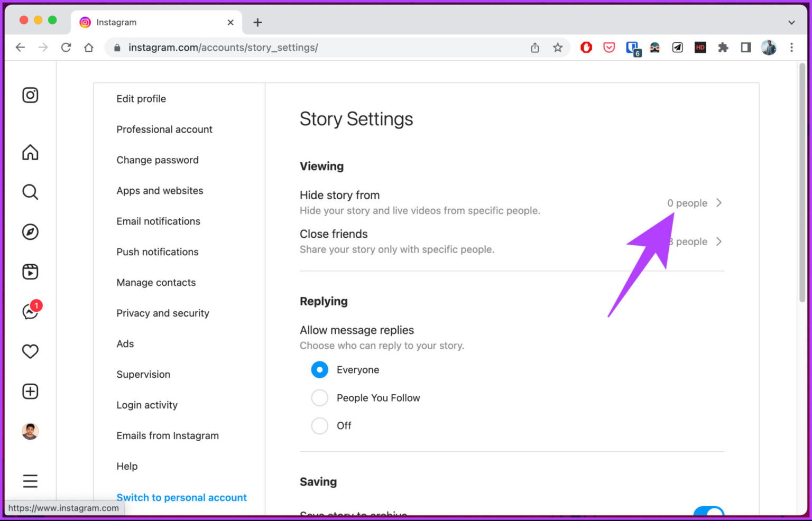This screenshot has height=521, width=812.
Task: Click Switch to personal account
Action: point(181,497)
